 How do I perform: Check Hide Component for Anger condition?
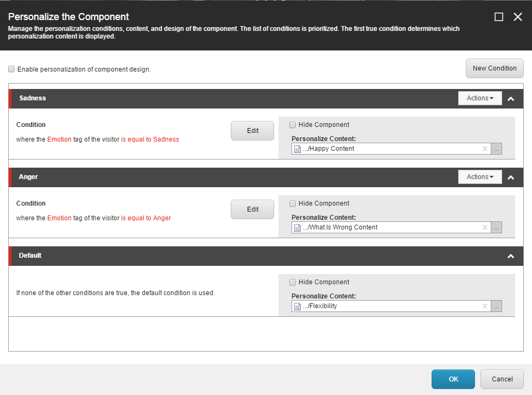293,203
